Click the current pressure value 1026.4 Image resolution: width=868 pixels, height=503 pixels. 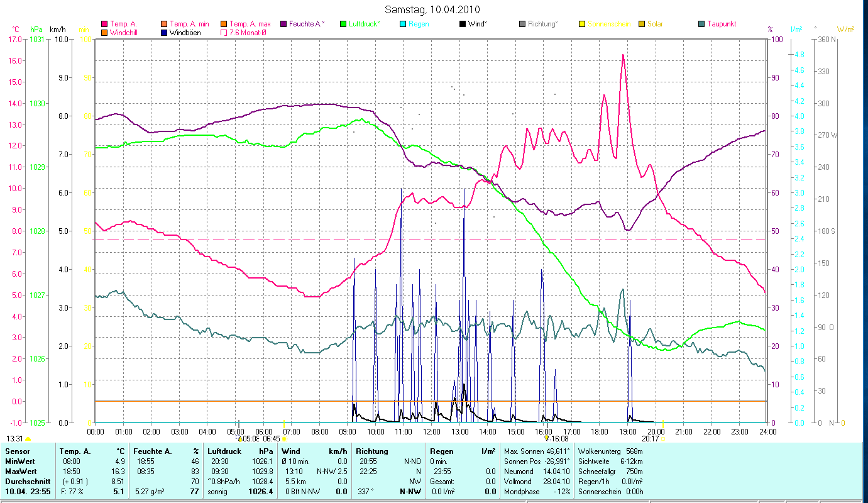coord(261,492)
